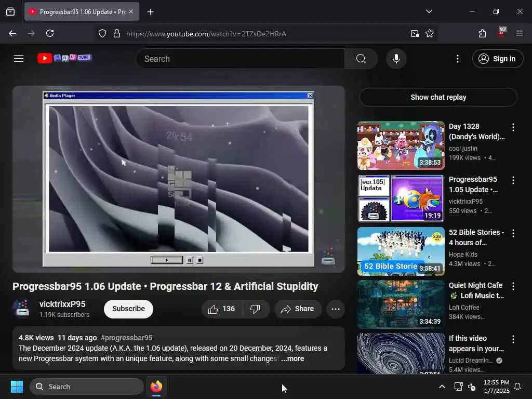Click Firefox icon in the taskbar
The height and width of the screenshot is (399, 532).
click(156, 387)
